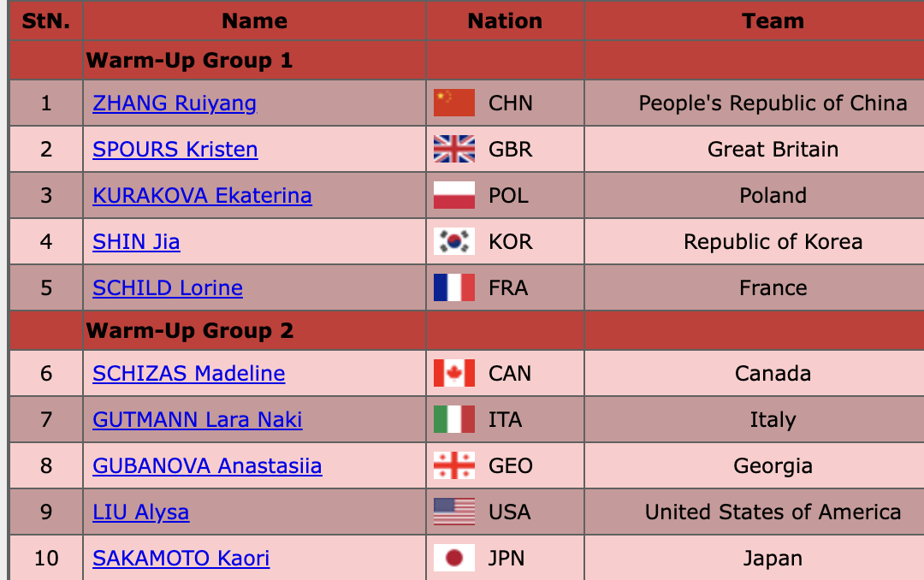Open SPOURS Kristen's profile link
Image resolution: width=924 pixels, height=580 pixels.
click(x=175, y=150)
